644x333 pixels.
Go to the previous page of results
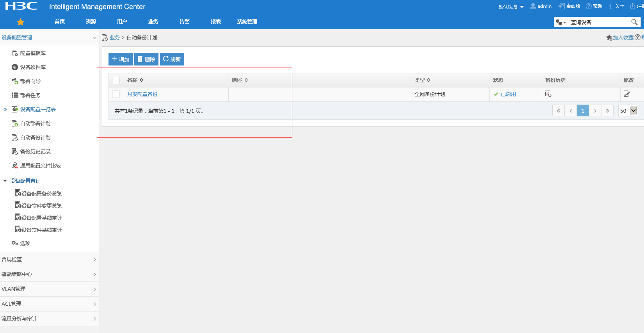point(571,111)
